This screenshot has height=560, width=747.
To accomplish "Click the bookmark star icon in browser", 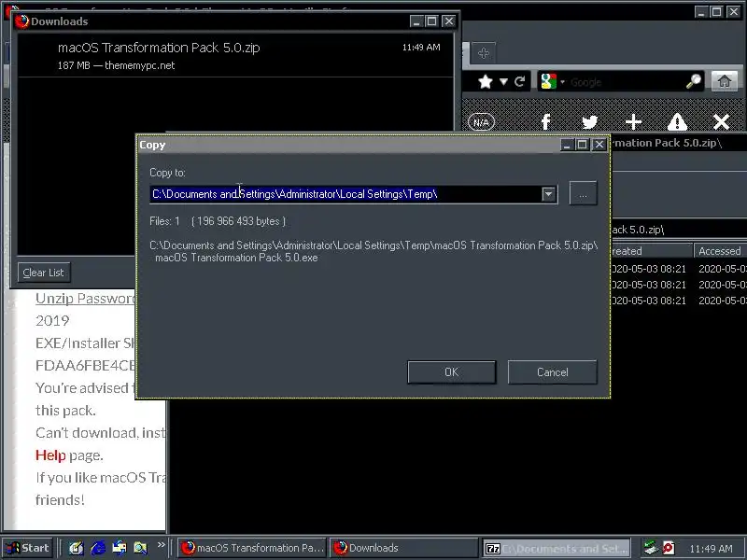I will click(x=485, y=82).
